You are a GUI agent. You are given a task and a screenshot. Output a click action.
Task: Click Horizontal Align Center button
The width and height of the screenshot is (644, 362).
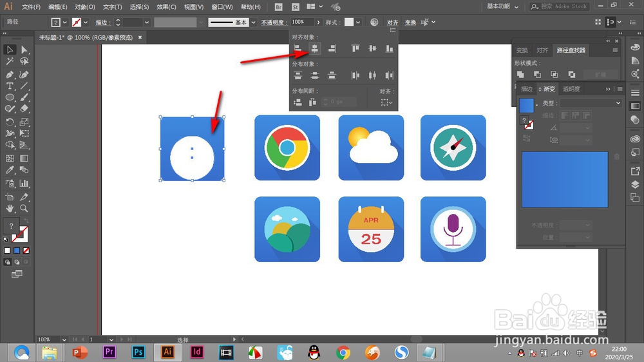(x=315, y=48)
